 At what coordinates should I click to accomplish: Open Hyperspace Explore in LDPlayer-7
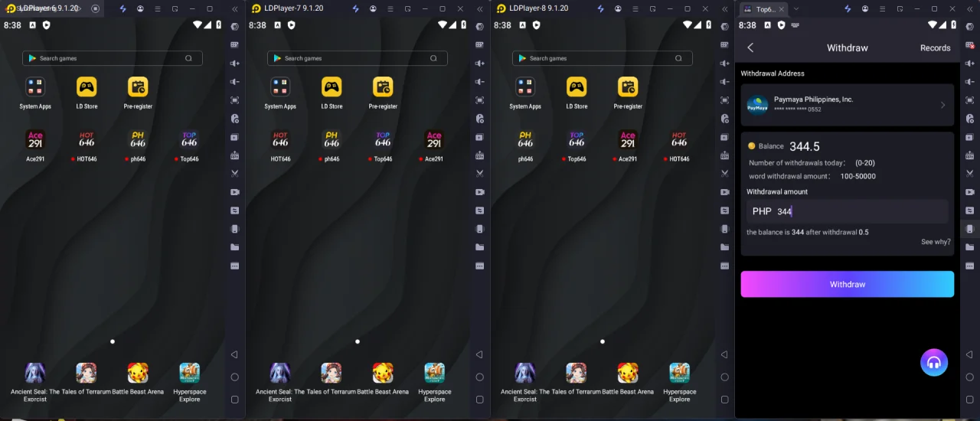434,373
